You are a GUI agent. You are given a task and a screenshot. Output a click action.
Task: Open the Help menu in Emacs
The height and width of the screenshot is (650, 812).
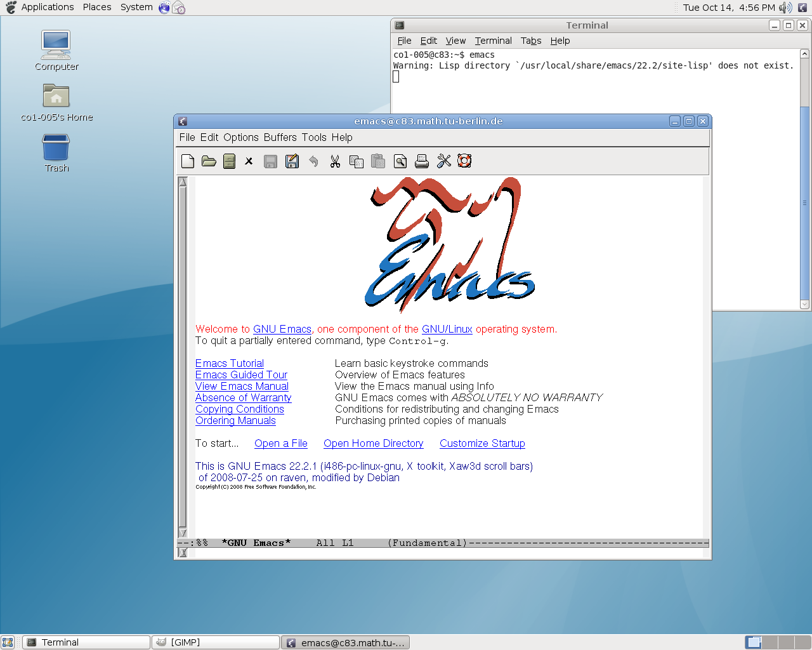tap(342, 137)
